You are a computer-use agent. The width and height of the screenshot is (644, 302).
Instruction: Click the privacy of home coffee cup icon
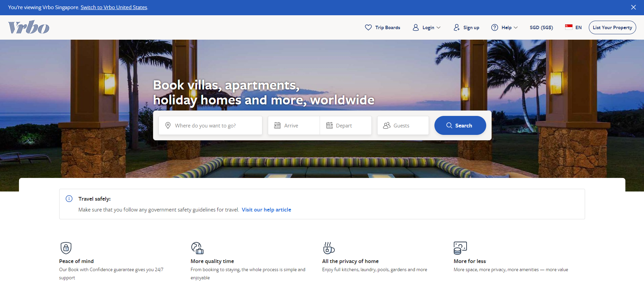329,248
